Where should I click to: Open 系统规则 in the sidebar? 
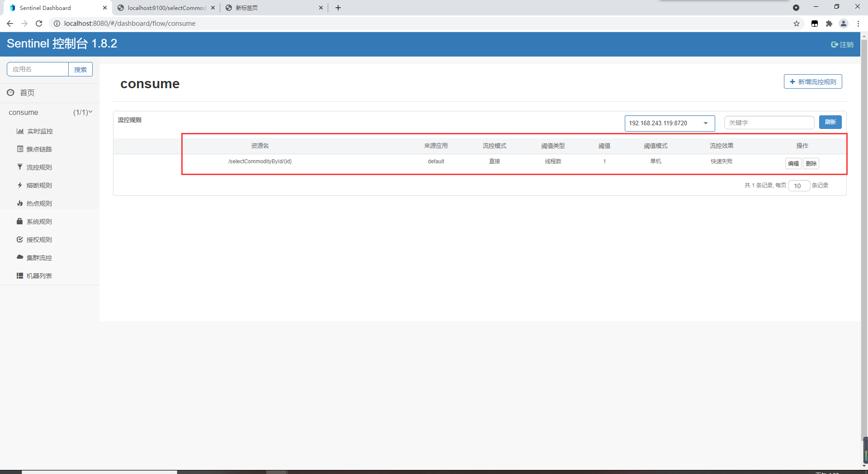(39, 222)
